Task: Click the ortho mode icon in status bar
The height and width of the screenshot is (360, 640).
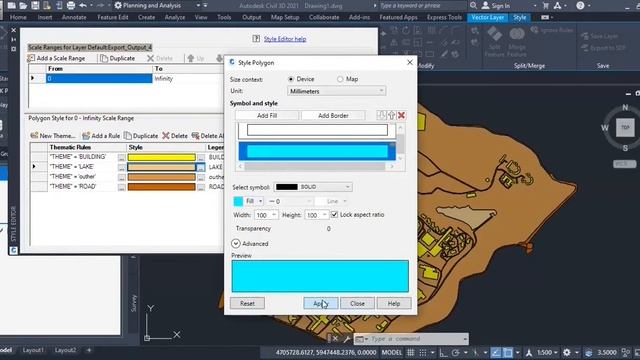Action: tap(443, 352)
